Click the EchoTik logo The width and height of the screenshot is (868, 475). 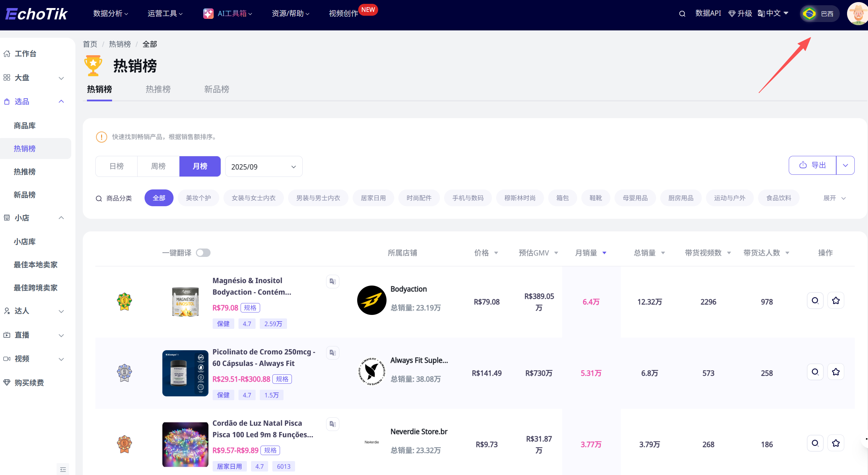pyautogui.click(x=36, y=14)
